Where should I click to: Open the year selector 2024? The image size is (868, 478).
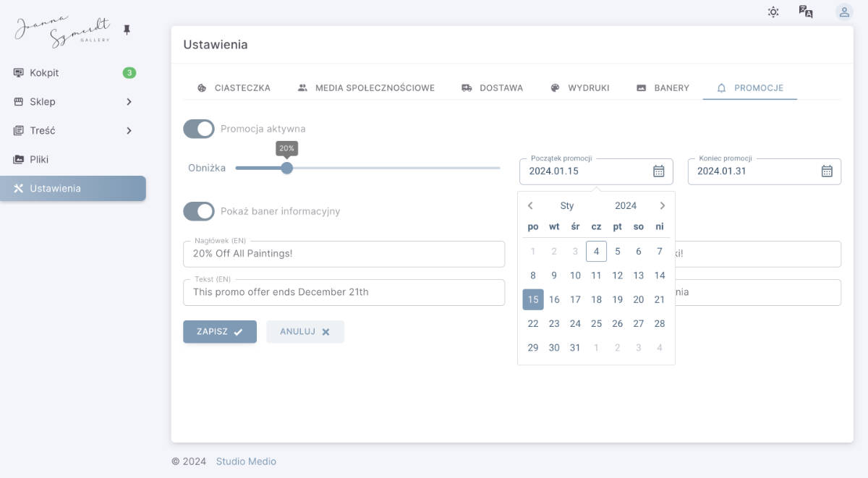click(x=626, y=205)
